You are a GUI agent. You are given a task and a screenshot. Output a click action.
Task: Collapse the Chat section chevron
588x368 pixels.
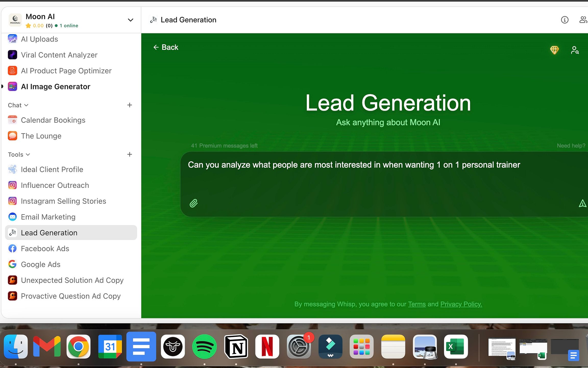[x=26, y=105]
